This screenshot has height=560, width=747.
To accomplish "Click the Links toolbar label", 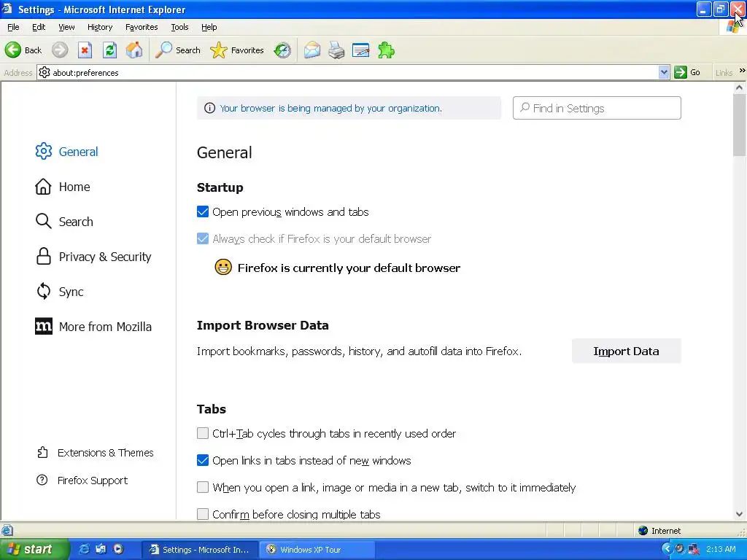I will click(724, 73).
